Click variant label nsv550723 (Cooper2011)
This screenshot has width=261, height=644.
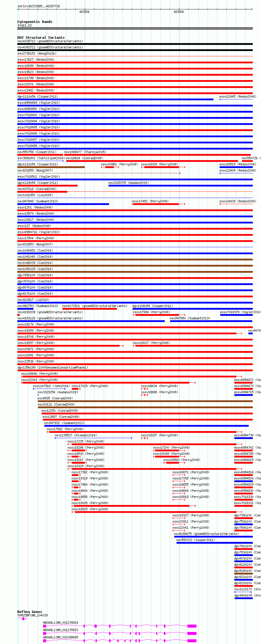click(x=196, y=540)
